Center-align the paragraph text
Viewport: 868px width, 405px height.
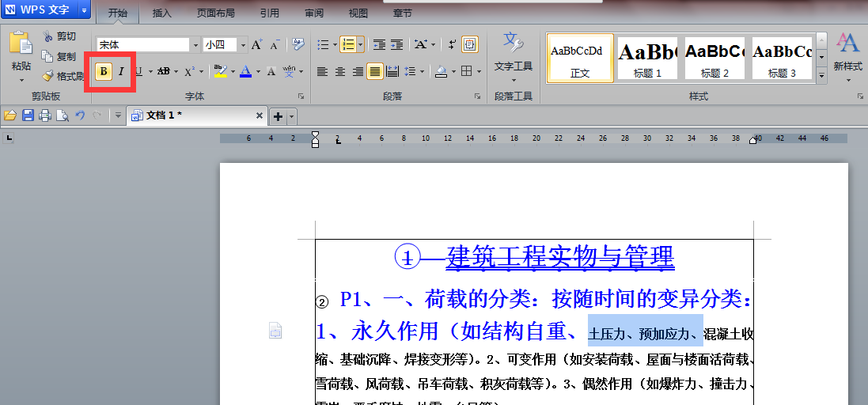[340, 71]
